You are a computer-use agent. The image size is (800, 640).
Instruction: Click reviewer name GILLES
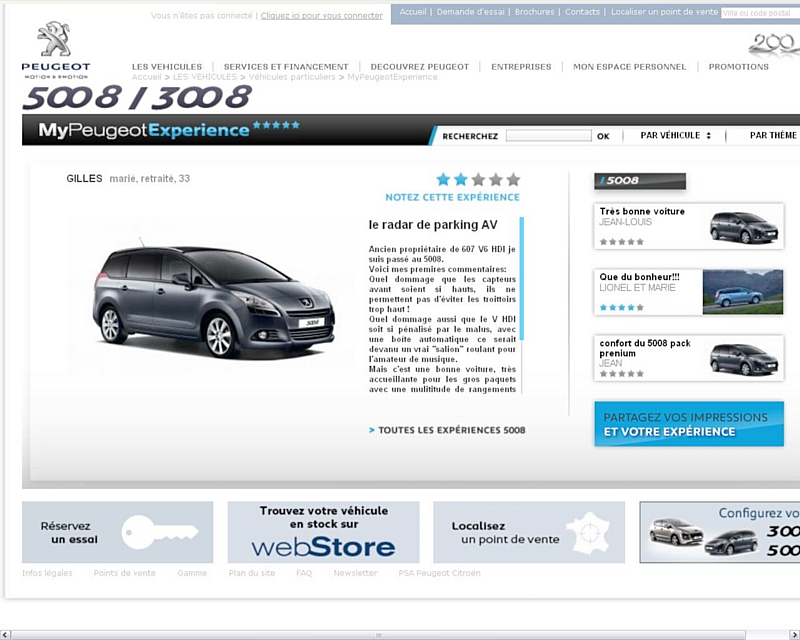(84, 179)
